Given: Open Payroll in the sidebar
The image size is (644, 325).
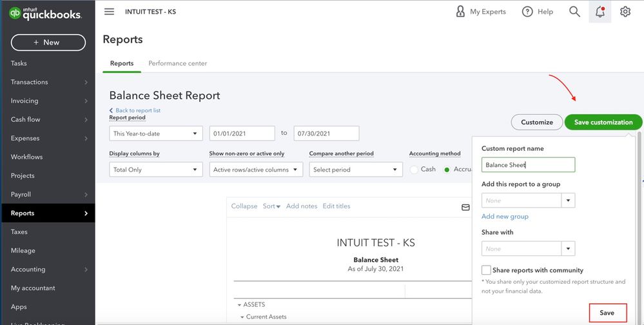Looking at the screenshot, I should pyautogui.click(x=21, y=194).
